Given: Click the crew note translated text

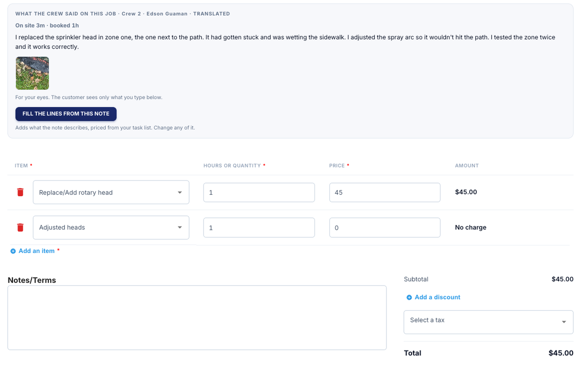Looking at the screenshot, I should 285,42.
